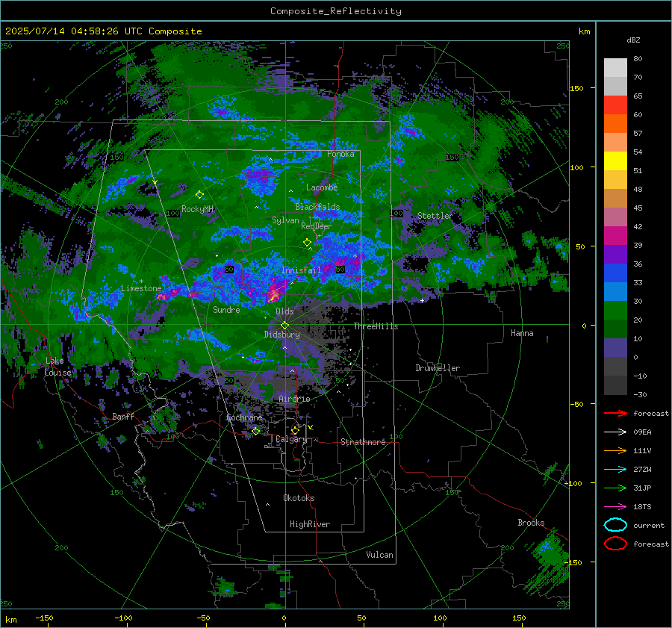Click the Vulcan city label
672x628 pixels.
point(379,555)
